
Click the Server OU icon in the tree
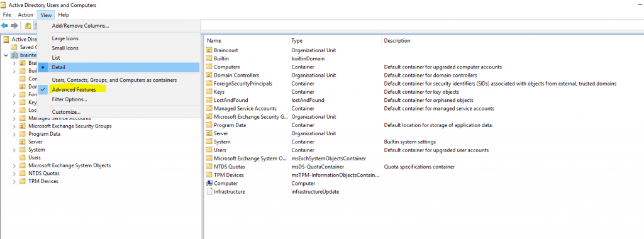pos(22,142)
